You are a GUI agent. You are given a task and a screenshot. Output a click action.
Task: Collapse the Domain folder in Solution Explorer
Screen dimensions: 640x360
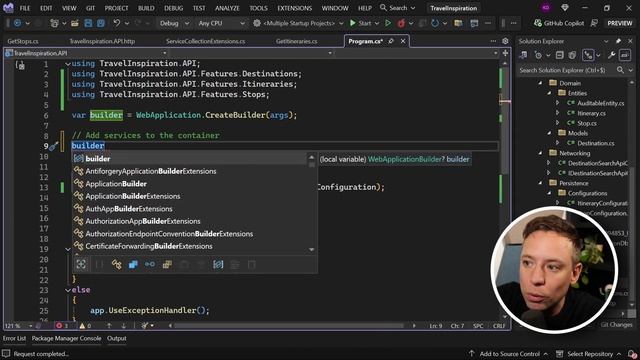pos(540,83)
